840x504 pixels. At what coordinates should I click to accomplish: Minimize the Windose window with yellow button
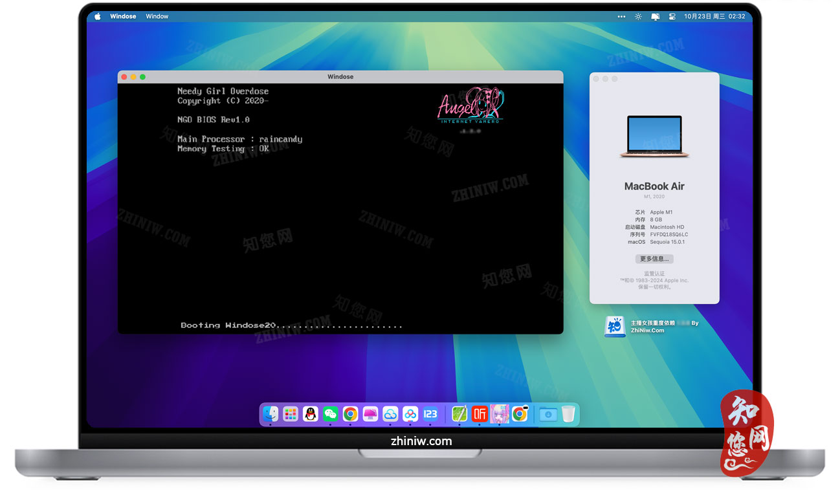click(133, 77)
